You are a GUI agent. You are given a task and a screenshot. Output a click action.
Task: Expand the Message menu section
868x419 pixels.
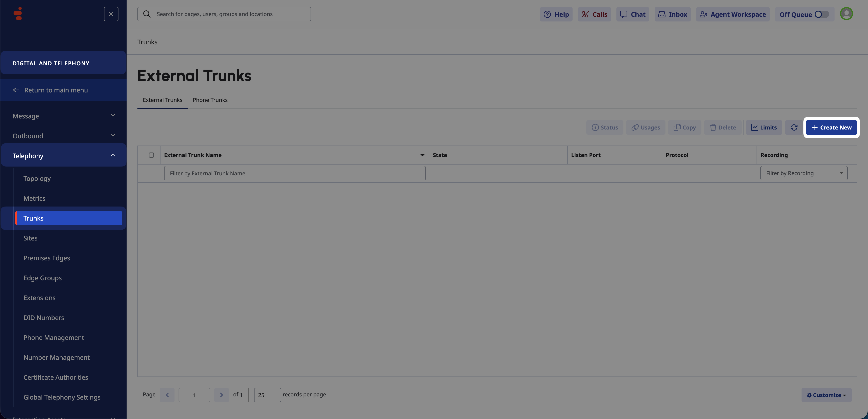[63, 116]
